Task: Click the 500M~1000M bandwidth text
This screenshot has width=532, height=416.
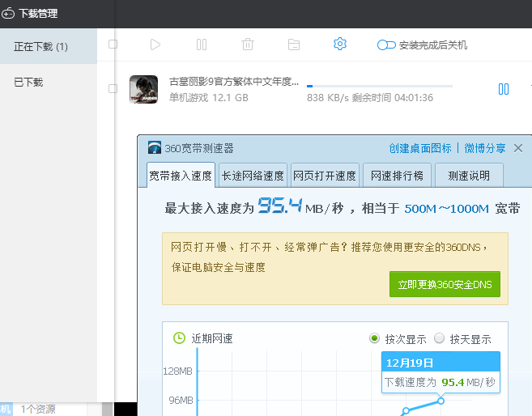Action: coord(446,209)
